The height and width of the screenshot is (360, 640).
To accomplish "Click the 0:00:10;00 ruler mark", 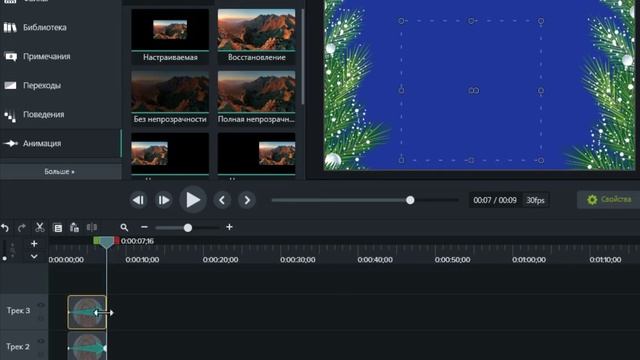I will point(143,260).
